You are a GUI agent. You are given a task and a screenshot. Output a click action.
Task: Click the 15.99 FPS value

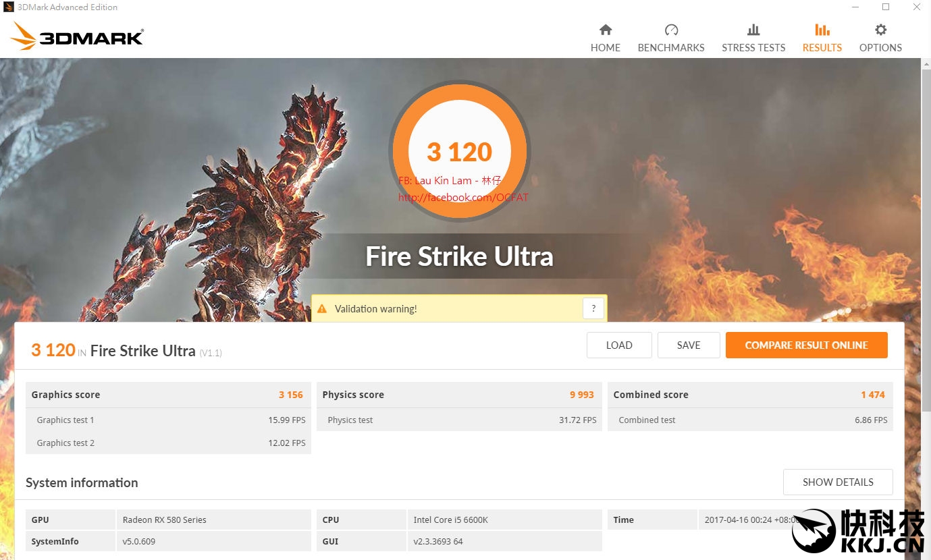(x=287, y=420)
